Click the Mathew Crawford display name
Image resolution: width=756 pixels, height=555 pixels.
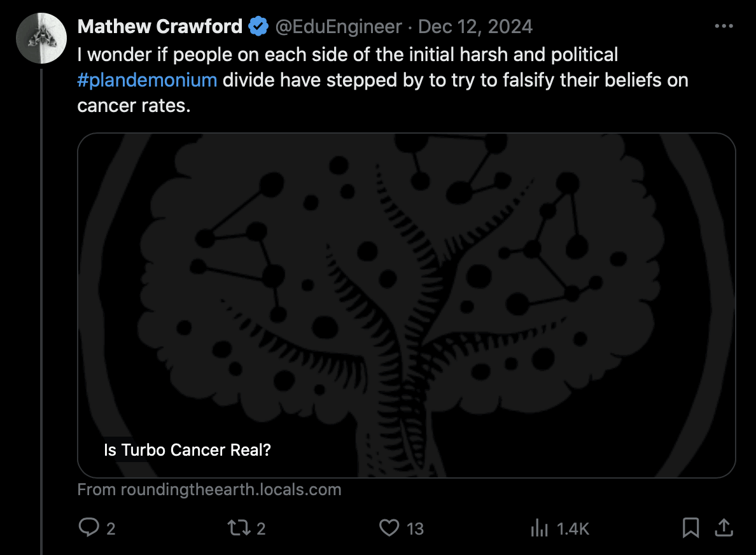tap(160, 27)
